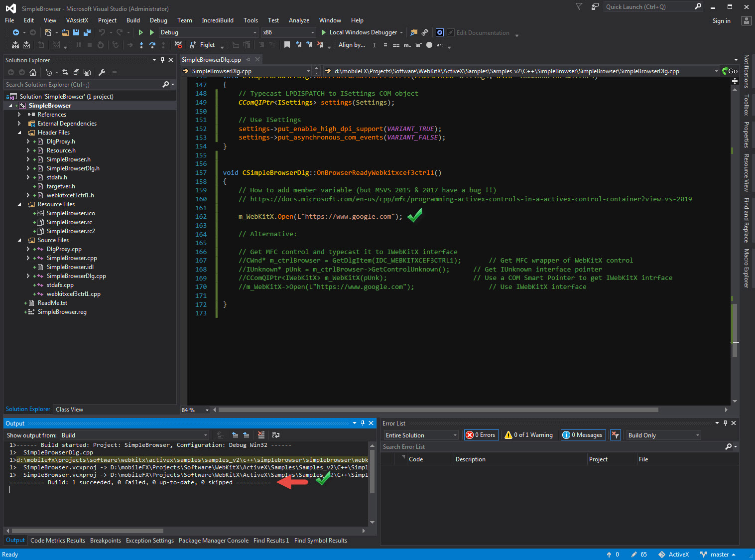Click the Step Over debug icon
Image resolution: width=755 pixels, height=560 pixels.
coord(152,45)
